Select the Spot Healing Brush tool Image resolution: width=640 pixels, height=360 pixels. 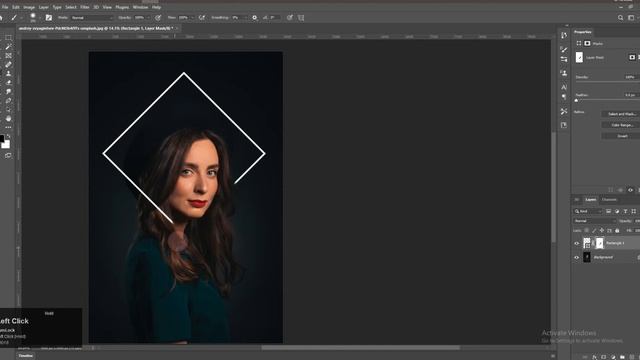[8, 64]
